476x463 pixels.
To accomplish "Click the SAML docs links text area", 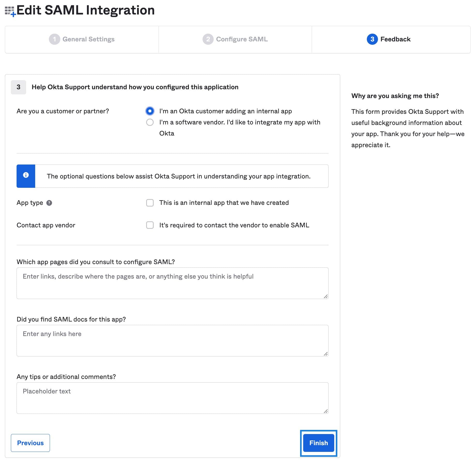I will pos(172,340).
